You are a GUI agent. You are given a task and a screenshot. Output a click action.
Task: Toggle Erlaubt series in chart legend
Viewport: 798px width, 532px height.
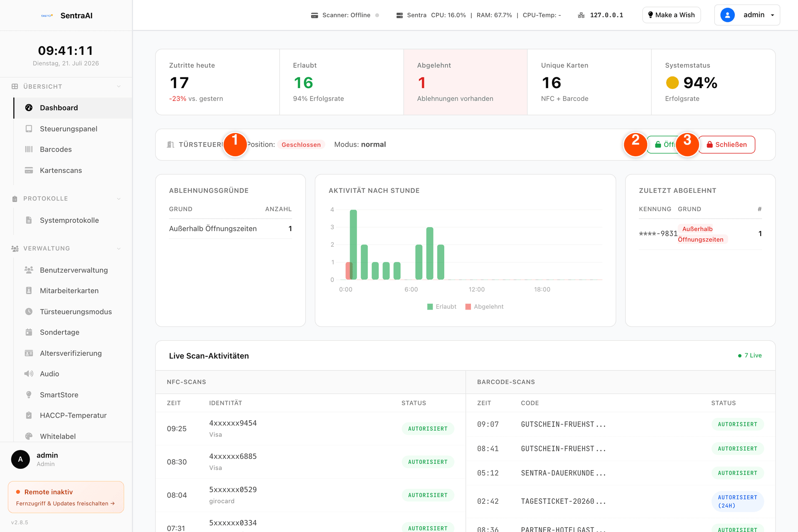click(x=442, y=307)
